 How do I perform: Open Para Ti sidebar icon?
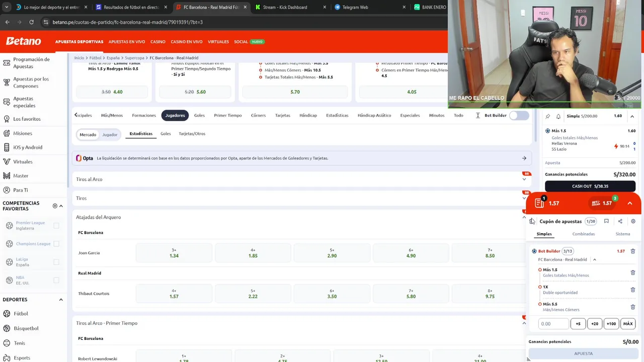(x=7, y=190)
